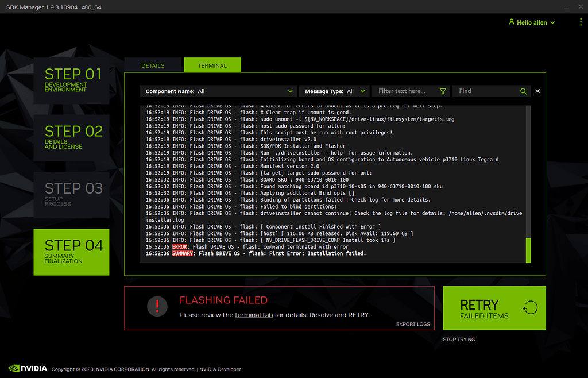Screen dimensions: 588x378
Task: Click the X to close the terminal toolbar
Action: (537, 91)
